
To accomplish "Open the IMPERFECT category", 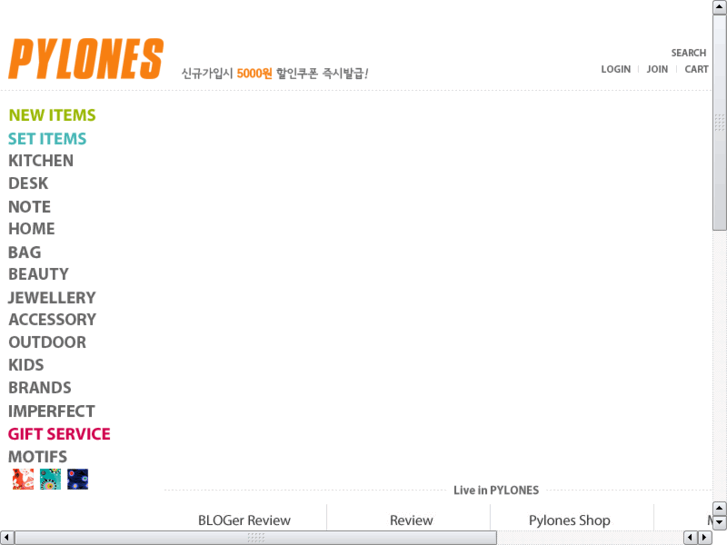I will pyautogui.click(x=51, y=411).
